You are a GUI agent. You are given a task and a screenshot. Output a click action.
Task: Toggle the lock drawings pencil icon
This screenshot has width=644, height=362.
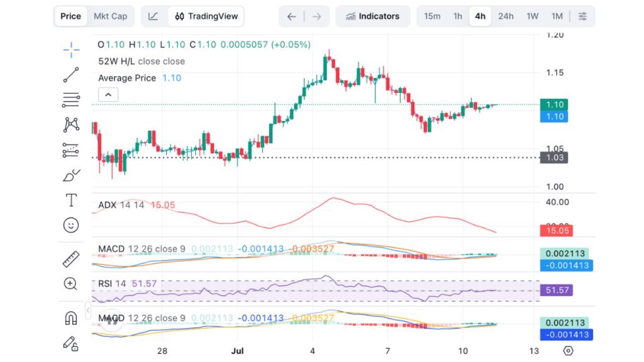coord(70,344)
